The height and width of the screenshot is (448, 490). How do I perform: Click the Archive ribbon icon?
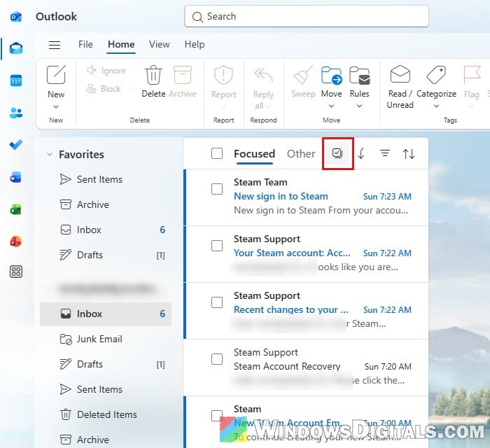(x=183, y=75)
